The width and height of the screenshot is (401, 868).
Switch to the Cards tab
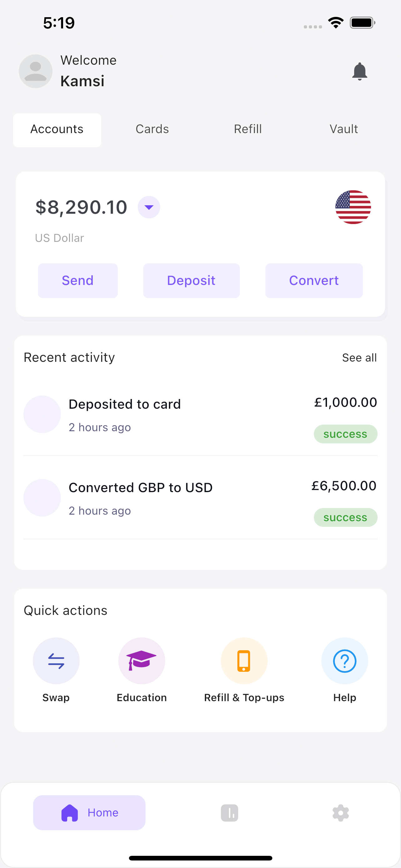tap(152, 129)
